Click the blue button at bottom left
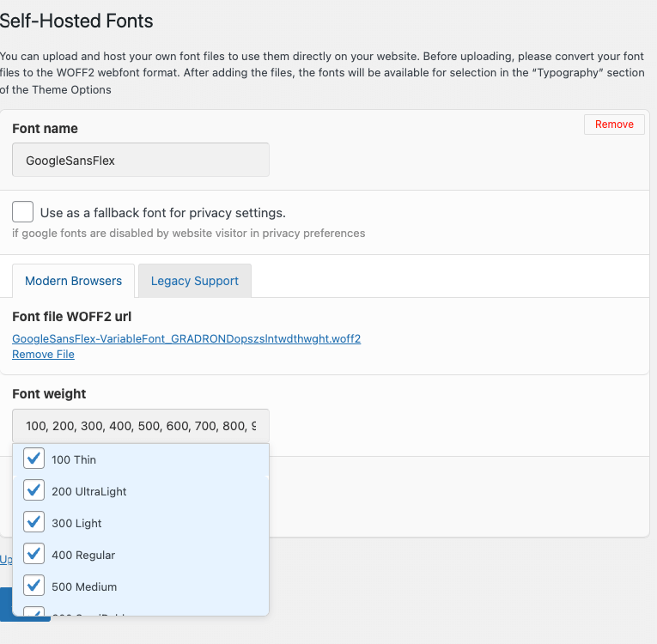Viewport: 657px width, 644px height. click(x=6, y=604)
